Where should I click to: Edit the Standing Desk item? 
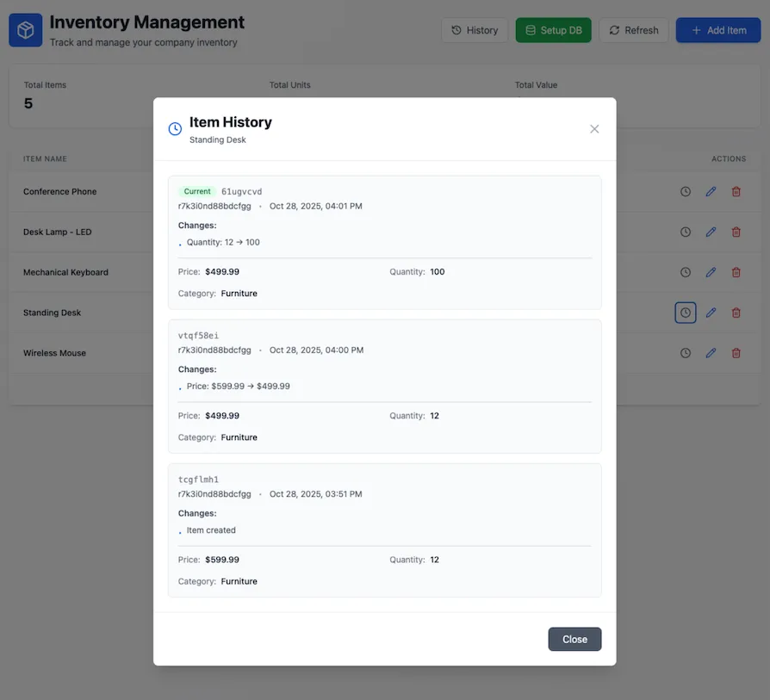pos(711,313)
